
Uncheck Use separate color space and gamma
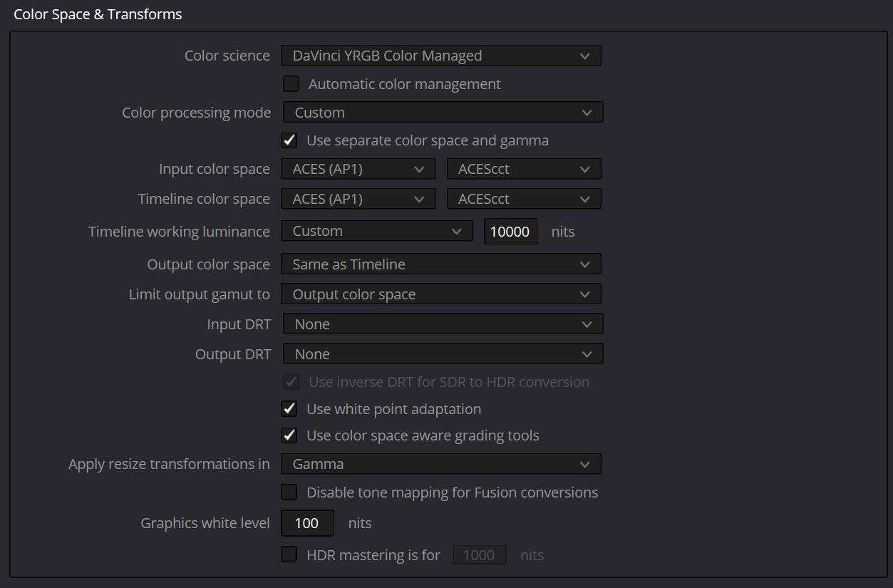(289, 140)
